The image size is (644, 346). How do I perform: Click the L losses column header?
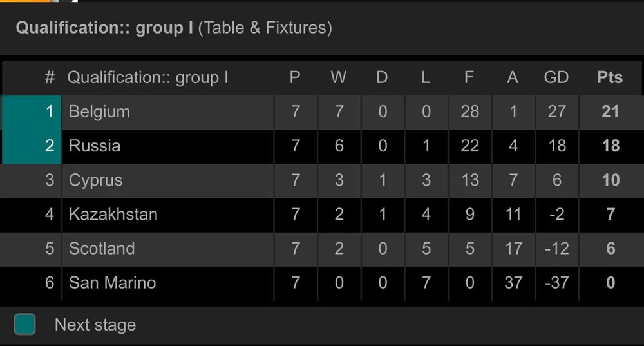[x=425, y=78]
